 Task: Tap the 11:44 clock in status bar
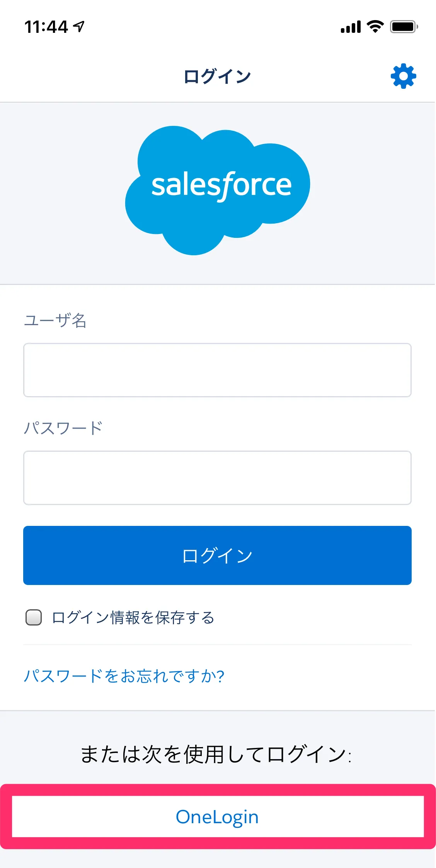[46, 27]
